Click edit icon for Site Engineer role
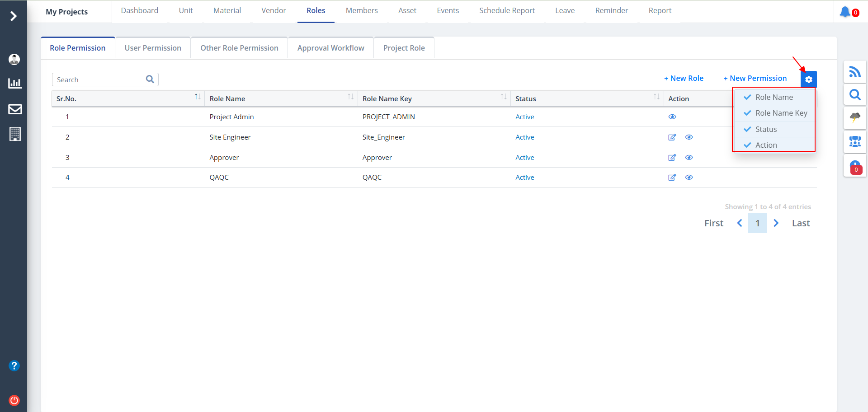Screen dimensions: 868x412 click(672, 137)
